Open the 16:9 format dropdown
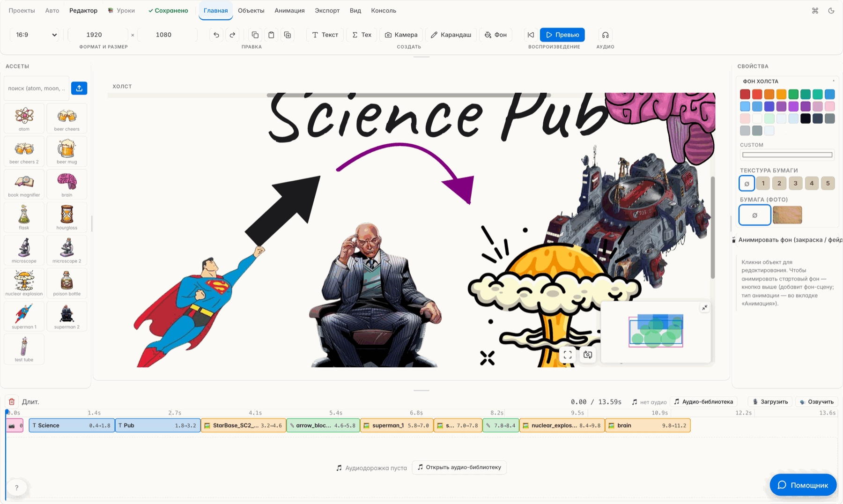 coord(36,35)
